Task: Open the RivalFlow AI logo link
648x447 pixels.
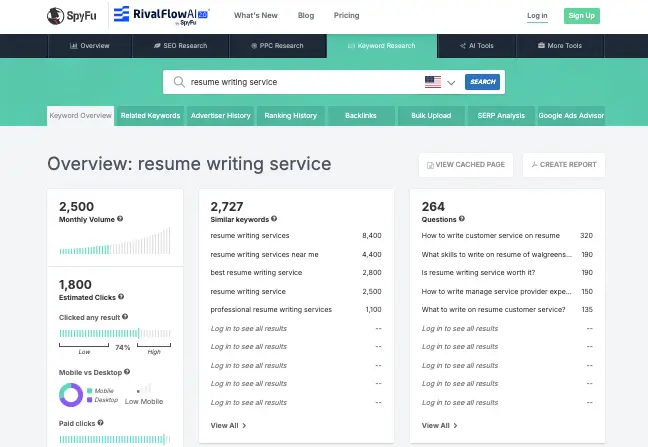Action: pyautogui.click(x=162, y=16)
